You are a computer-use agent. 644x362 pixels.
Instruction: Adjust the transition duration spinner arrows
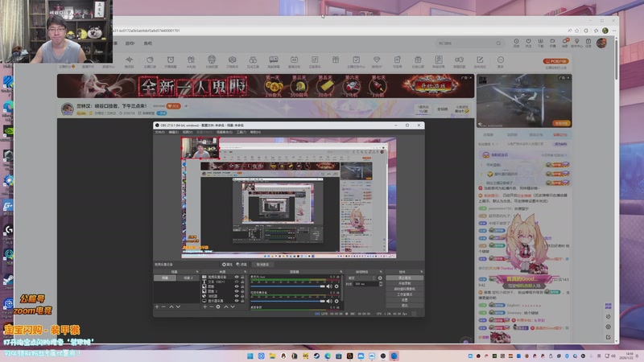381,284
